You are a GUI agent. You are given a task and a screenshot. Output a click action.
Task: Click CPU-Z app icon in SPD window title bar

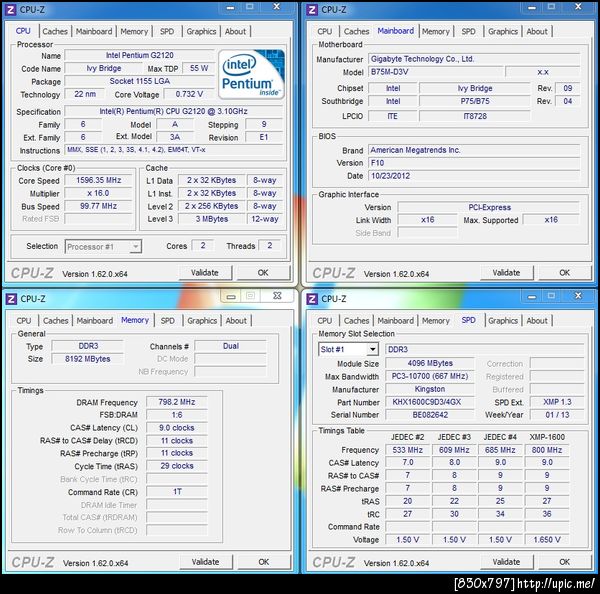(312, 299)
